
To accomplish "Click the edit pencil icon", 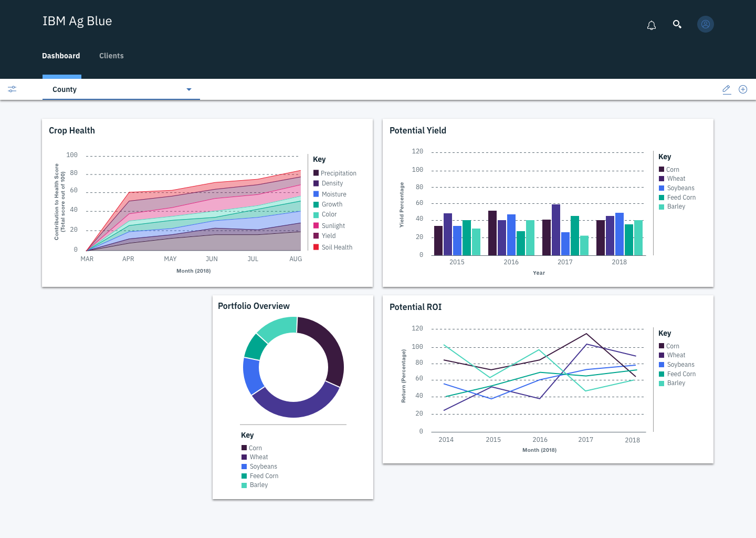I will click(x=727, y=89).
